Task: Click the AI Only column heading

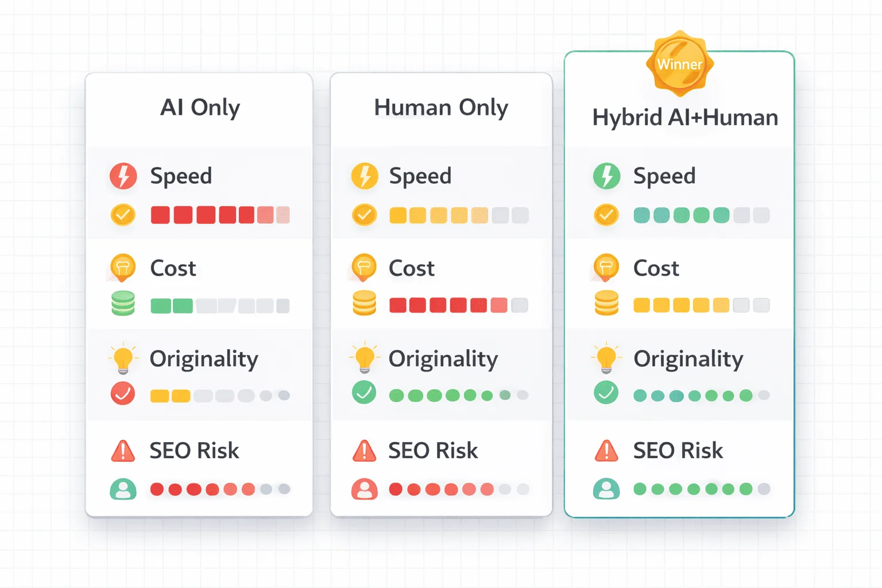Action: 200,107
